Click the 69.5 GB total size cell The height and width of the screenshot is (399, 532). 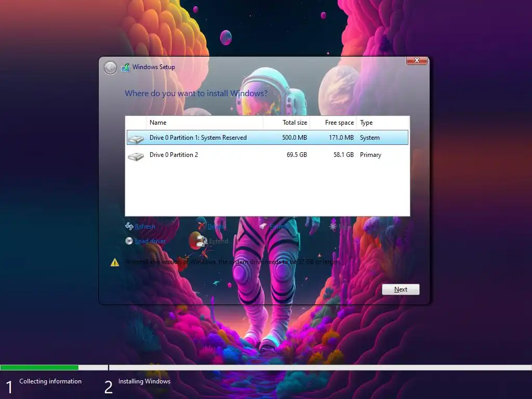click(x=297, y=155)
